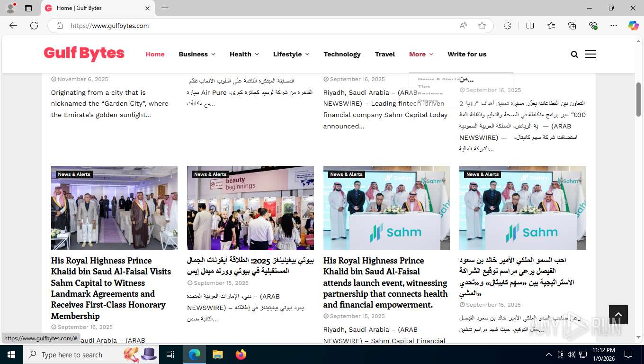Show hidden system tray icons chevron
644x364 pixels.
click(x=549, y=355)
